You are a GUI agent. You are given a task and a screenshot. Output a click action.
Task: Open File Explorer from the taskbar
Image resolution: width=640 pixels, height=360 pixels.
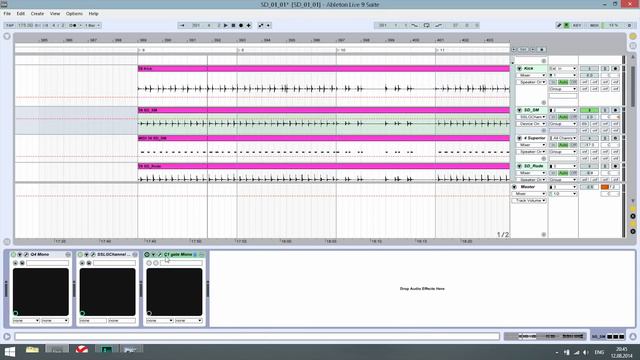[32, 350]
